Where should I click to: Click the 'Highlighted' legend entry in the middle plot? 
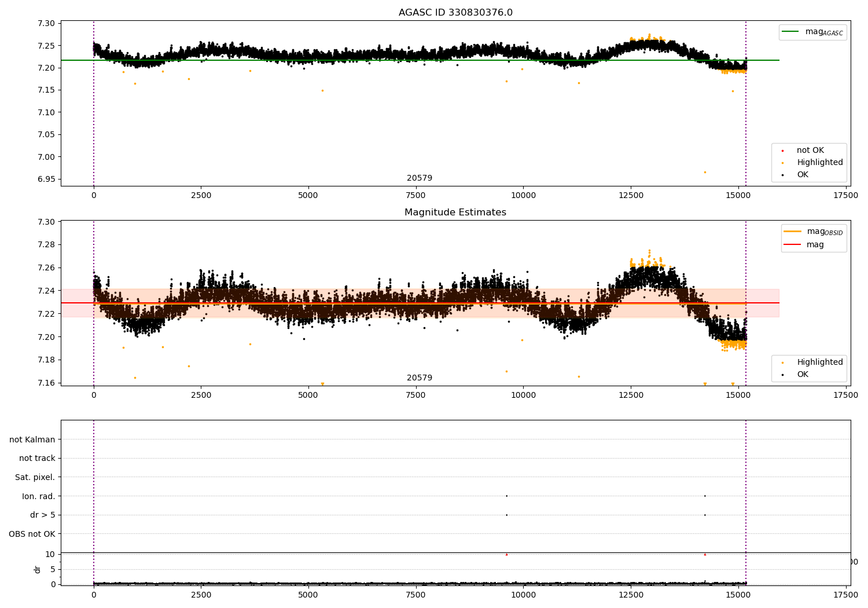point(812,362)
